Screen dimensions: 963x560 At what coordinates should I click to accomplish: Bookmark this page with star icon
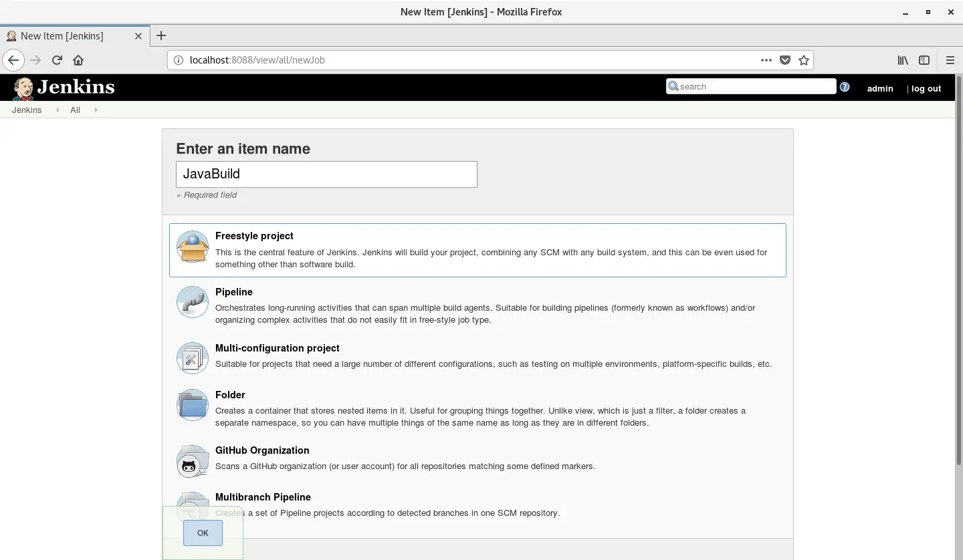[x=804, y=60]
